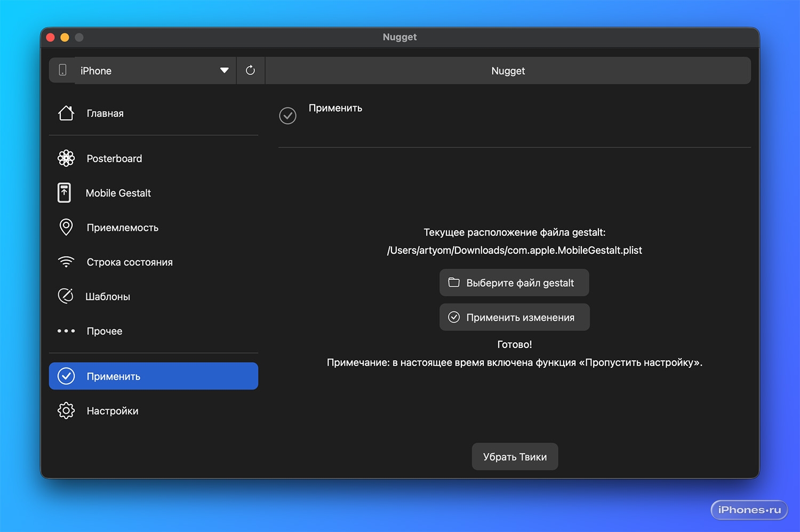Image resolution: width=800 pixels, height=532 pixels.
Task: Select the Применить sidebar item
Action: tap(154, 376)
